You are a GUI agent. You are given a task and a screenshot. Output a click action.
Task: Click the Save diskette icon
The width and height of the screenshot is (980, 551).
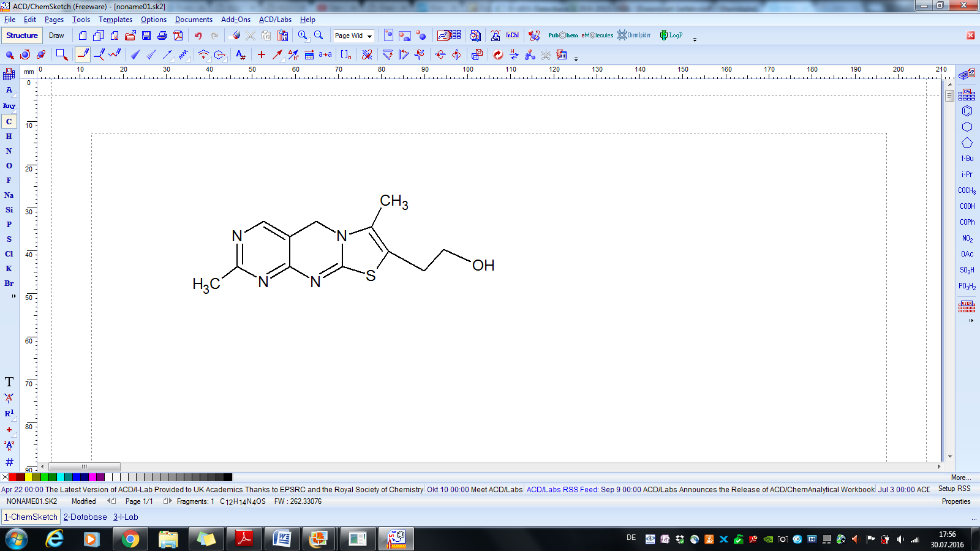(x=146, y=36)
